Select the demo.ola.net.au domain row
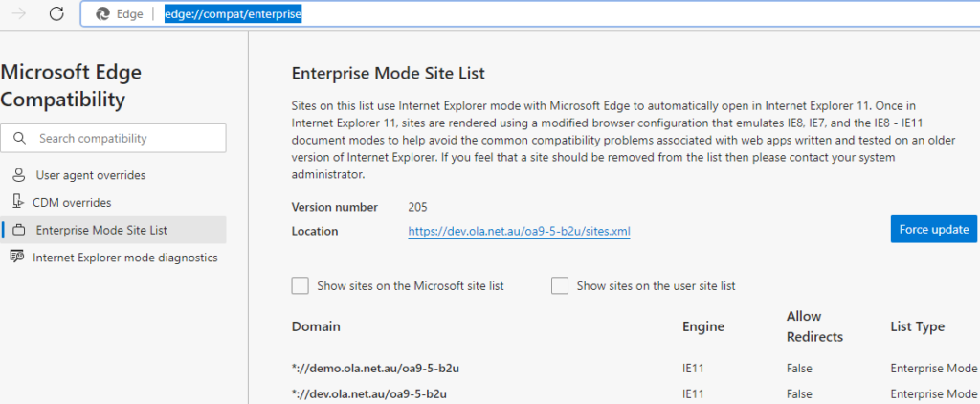The image size is (980, 404). tap(383, 369)
